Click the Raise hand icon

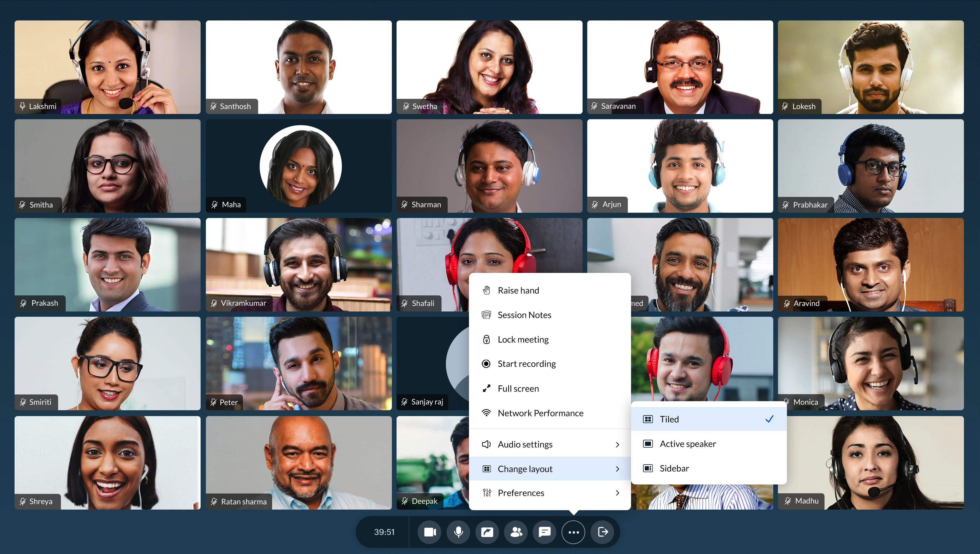coord(486,290)
